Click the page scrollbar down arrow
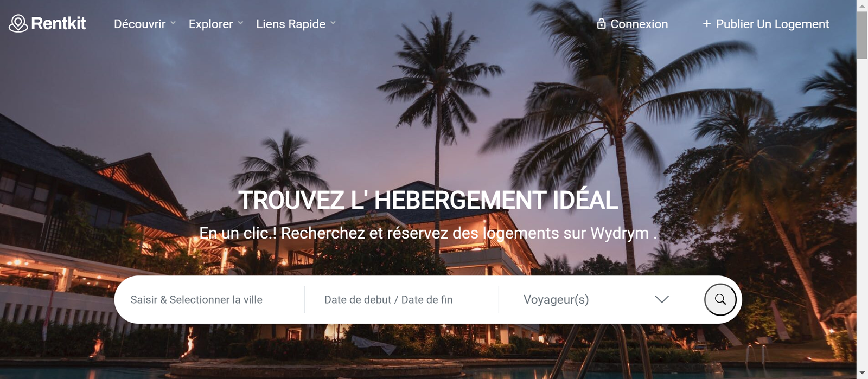Screen dimensions: 868x379 click(x=862, y=374)
